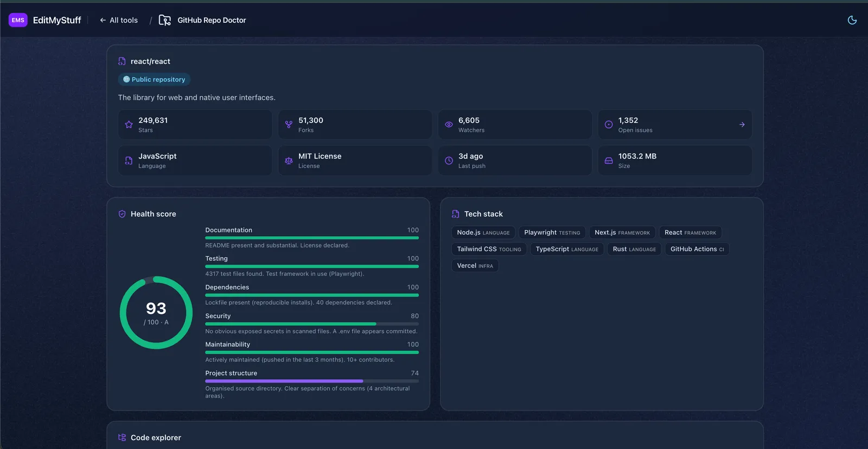The width and height of the screenshot is (868, 449).
Task: Click the "Actively maintained" note
Action: click(x=300, y=359)
